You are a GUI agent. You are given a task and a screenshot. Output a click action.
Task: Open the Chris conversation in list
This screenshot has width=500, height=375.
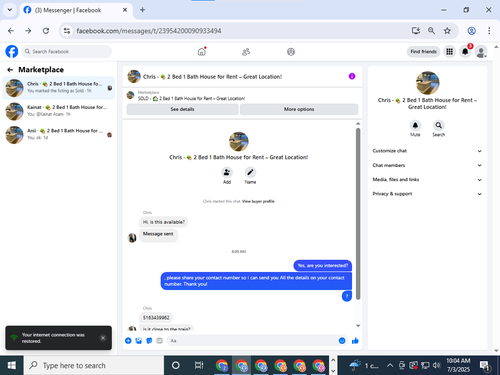pos(59,88)
